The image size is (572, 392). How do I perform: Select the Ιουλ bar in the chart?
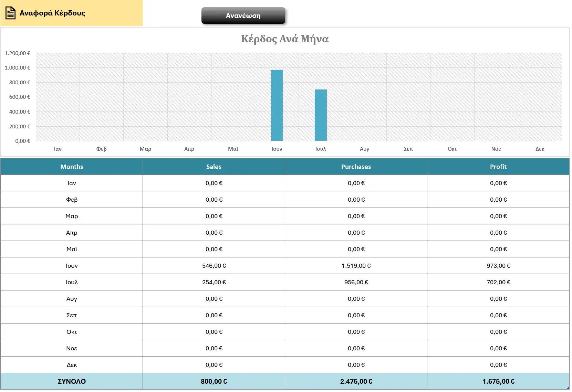click(x=321, y=115)
